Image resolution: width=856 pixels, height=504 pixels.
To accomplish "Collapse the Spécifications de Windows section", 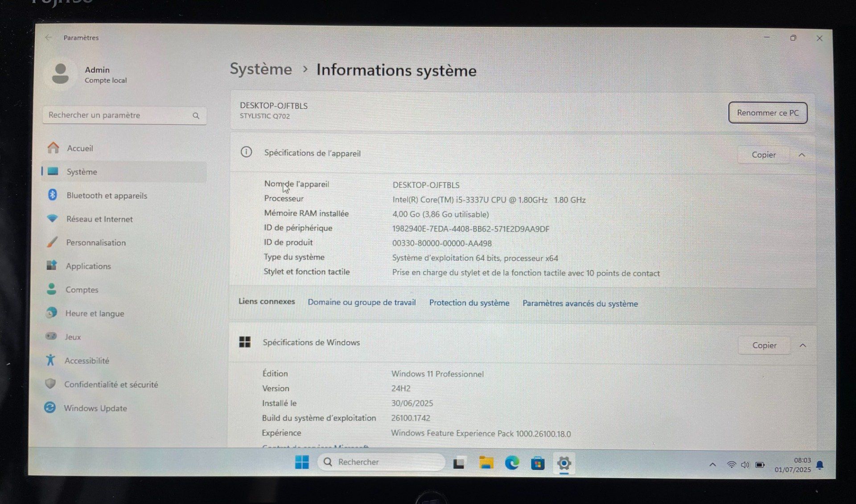I will coord(802,345).
